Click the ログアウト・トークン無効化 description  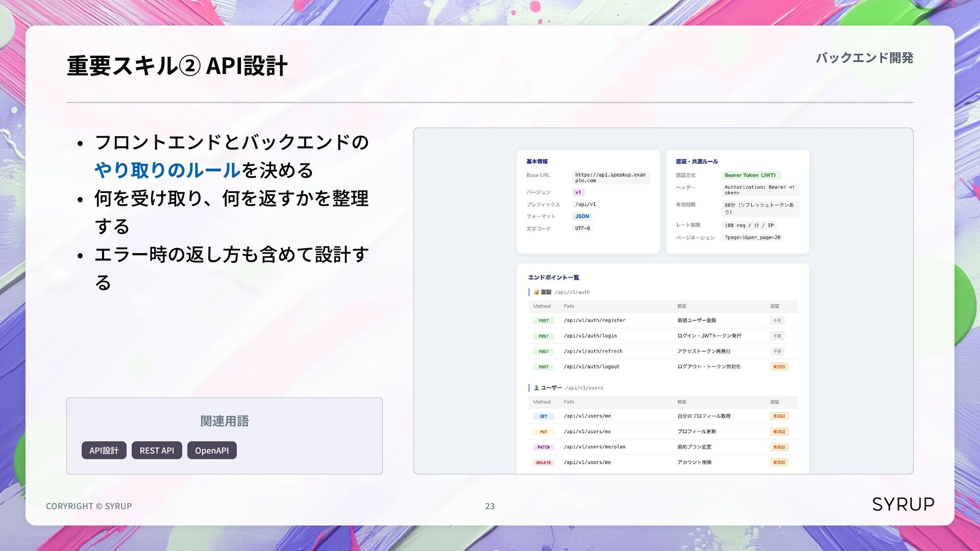[x=709, y=366]
